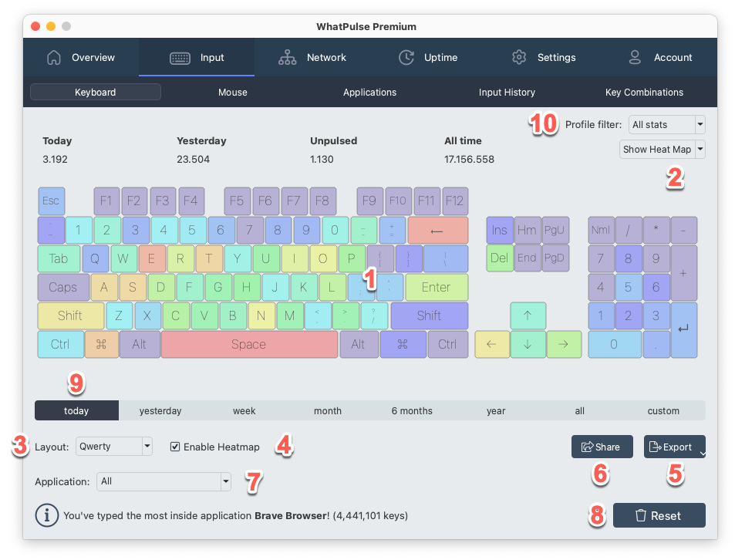Select the today time period
The image size is (735, 560).
click(x=76, y=410)
